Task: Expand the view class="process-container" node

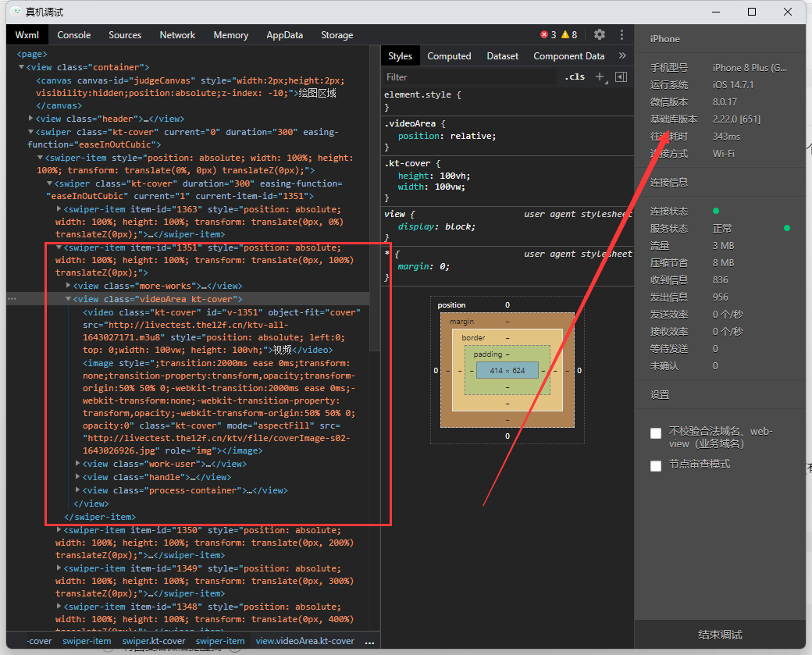Action: (77, 489)
